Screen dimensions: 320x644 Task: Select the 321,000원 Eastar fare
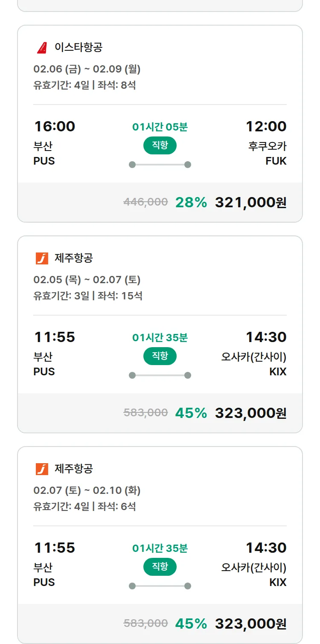coord(250,202)
